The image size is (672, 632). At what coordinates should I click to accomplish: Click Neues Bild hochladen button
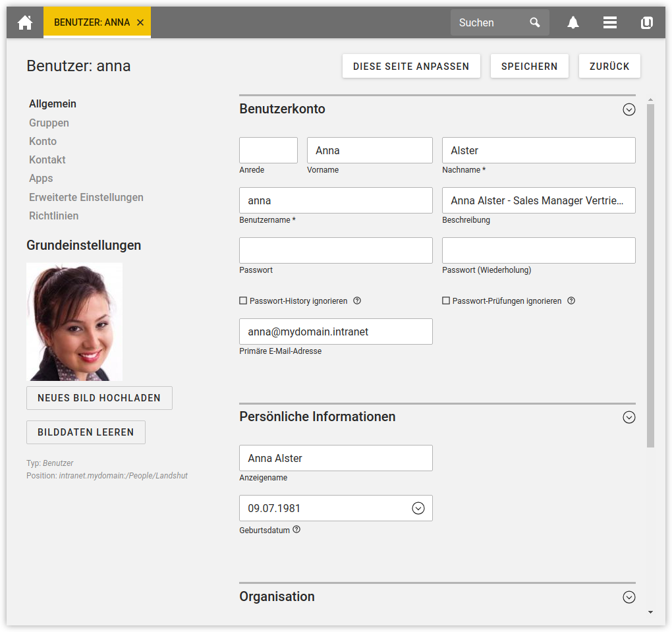99,398
